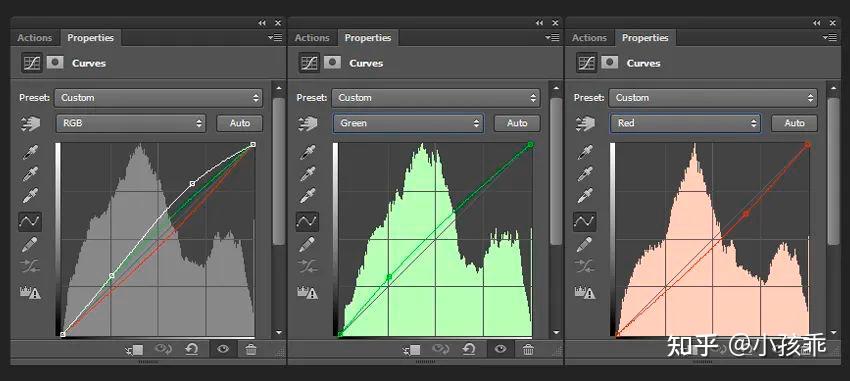
Task: Click smooth curve icon in RGB panel
Action: (30, 266)
